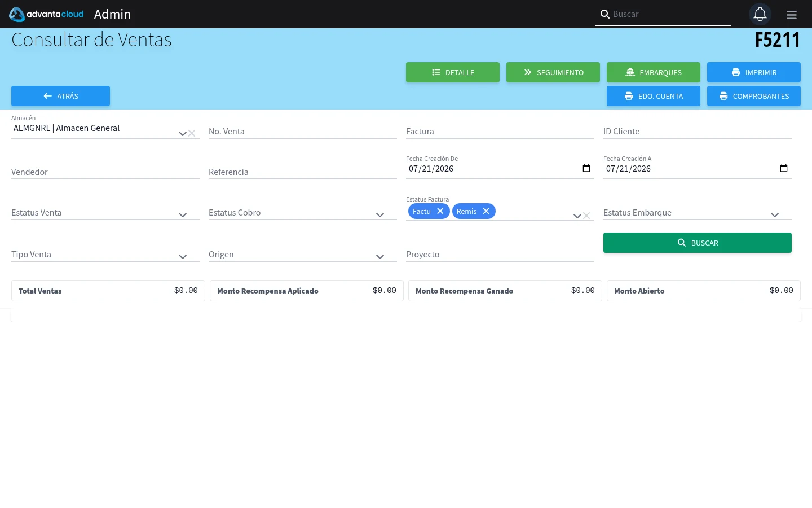This screenshot has width=812, height=508.
Task: Focus the No. Venta field
Action: [303, 132]
